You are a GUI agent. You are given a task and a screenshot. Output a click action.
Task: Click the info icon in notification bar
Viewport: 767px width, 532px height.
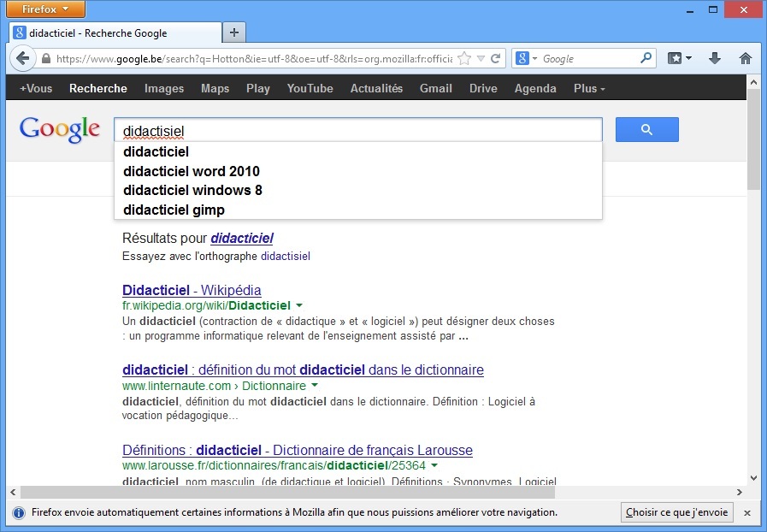(x=19, y=513)
